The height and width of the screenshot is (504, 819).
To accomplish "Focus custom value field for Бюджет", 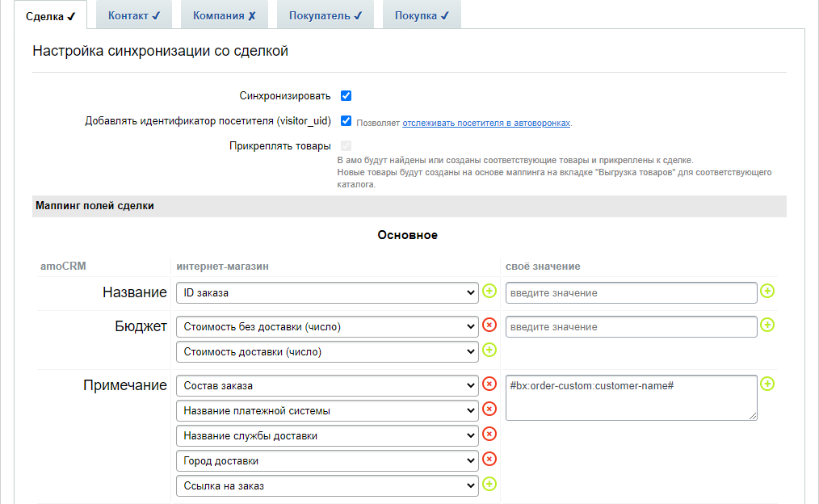I will 631,327.
